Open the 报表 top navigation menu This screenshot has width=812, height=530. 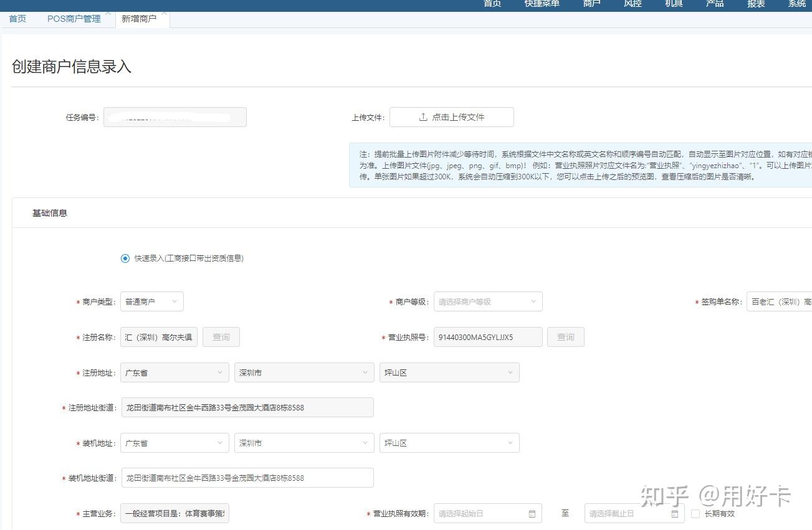tap(756, 4)
